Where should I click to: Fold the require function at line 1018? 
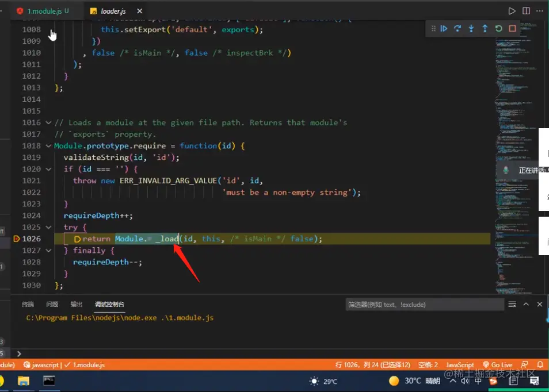point(48,146)
